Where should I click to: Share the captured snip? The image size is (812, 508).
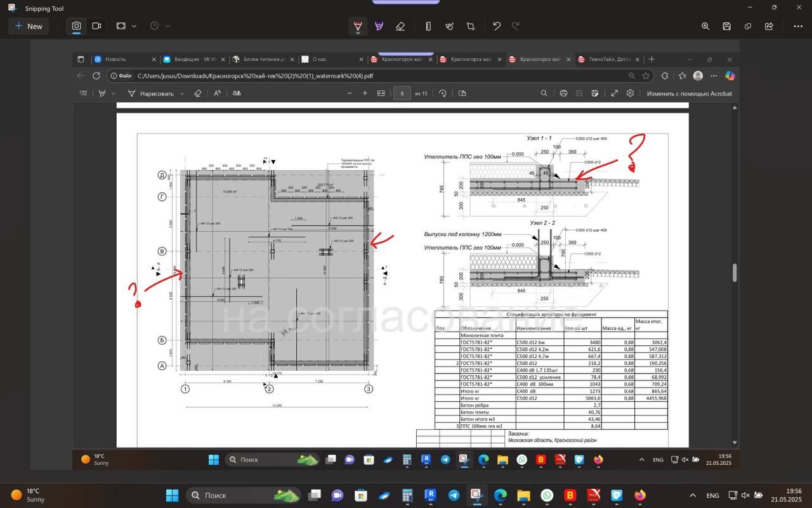point(769,26)
